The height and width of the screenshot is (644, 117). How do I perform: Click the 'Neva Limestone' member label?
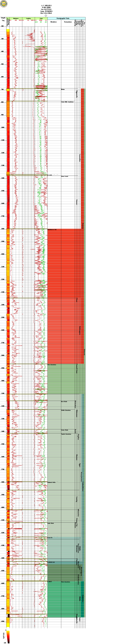[52, 365]
